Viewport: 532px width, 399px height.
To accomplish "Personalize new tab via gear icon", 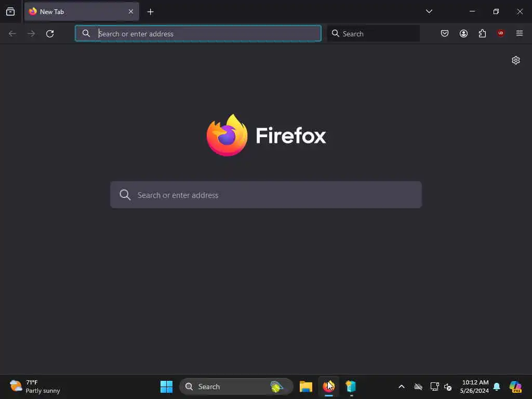I will [516, 60].
